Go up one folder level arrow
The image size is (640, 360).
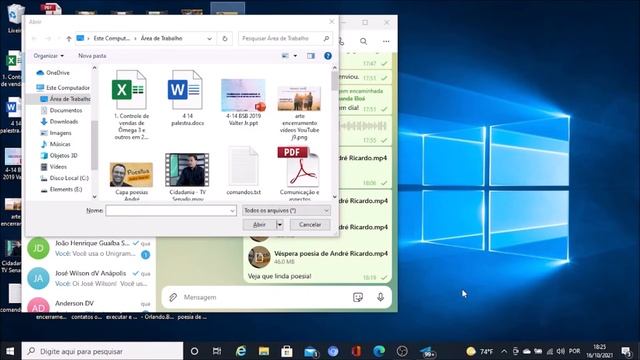(x=69, y=38)
